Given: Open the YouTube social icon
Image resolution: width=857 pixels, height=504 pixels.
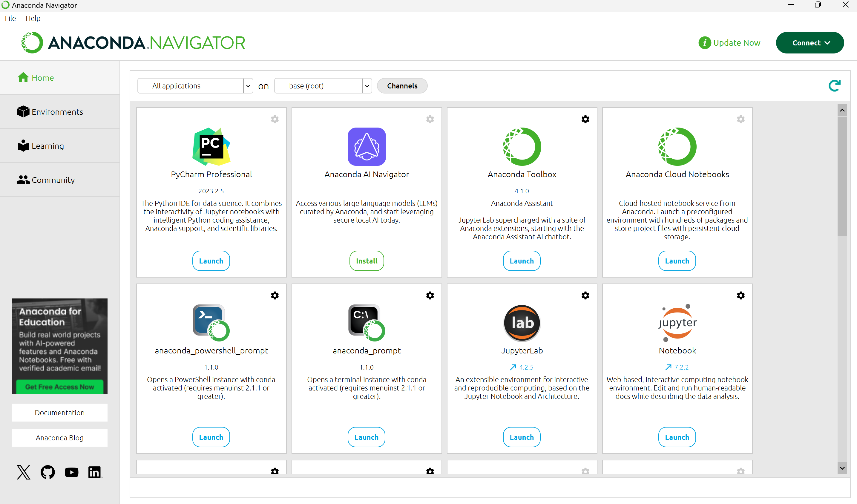Looking at the screenshot, I should (x=71, y=472).
